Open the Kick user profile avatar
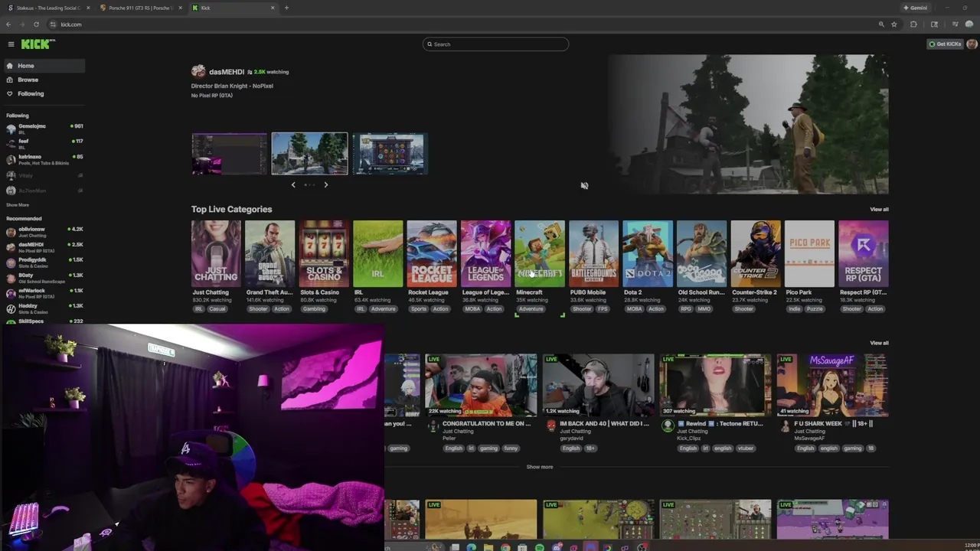980x551 pixels. click(x=972, y=44)
